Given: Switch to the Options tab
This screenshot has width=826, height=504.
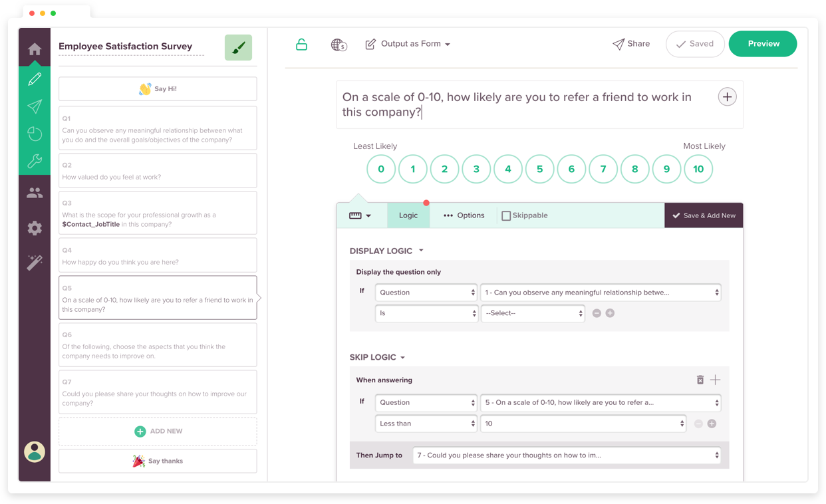Looking at the screenshot, I should [x=464, y=215].
